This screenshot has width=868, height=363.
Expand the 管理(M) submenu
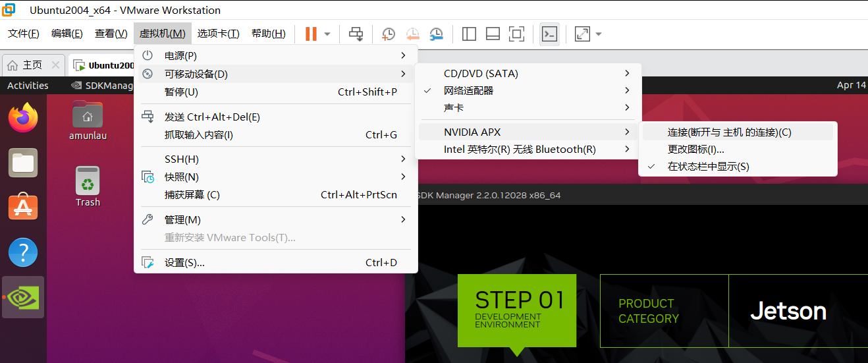pos(276,219)
